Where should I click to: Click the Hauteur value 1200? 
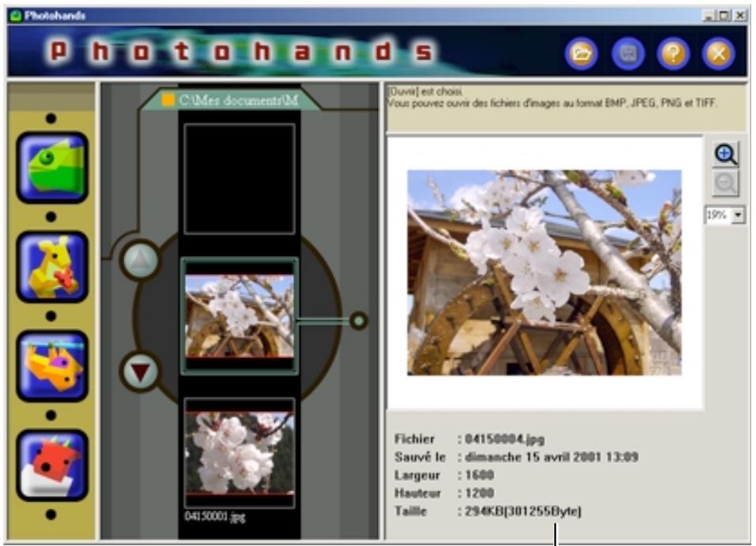(479, 493)
